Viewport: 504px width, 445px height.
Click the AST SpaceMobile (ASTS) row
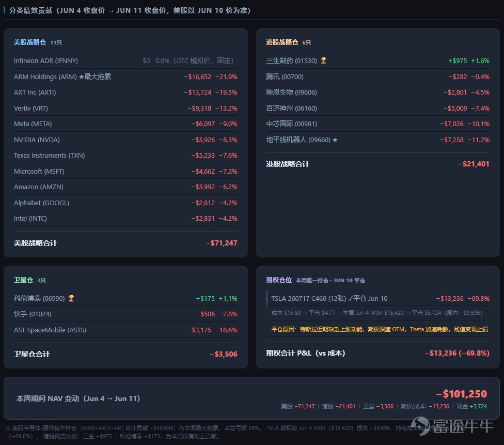coord(125,330)
